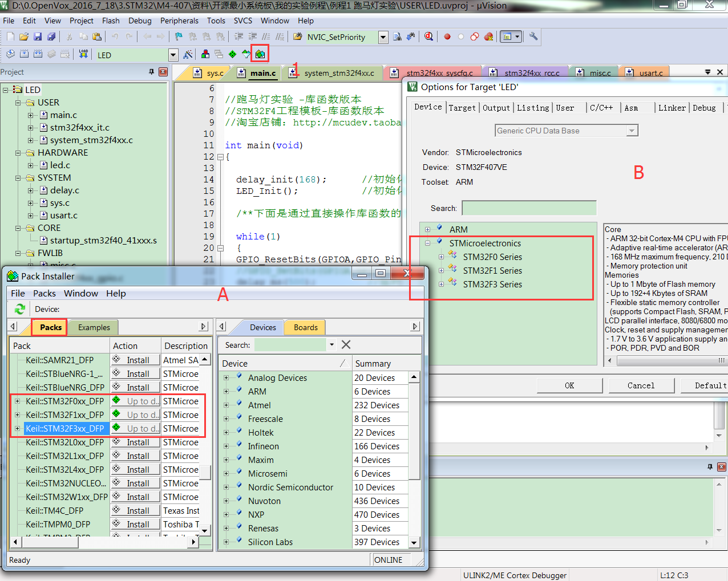Viewport: 728px width, 581px height.
Task: Open the NVIC_SetPriority find dropdown arrow
Action: (383, 37)
